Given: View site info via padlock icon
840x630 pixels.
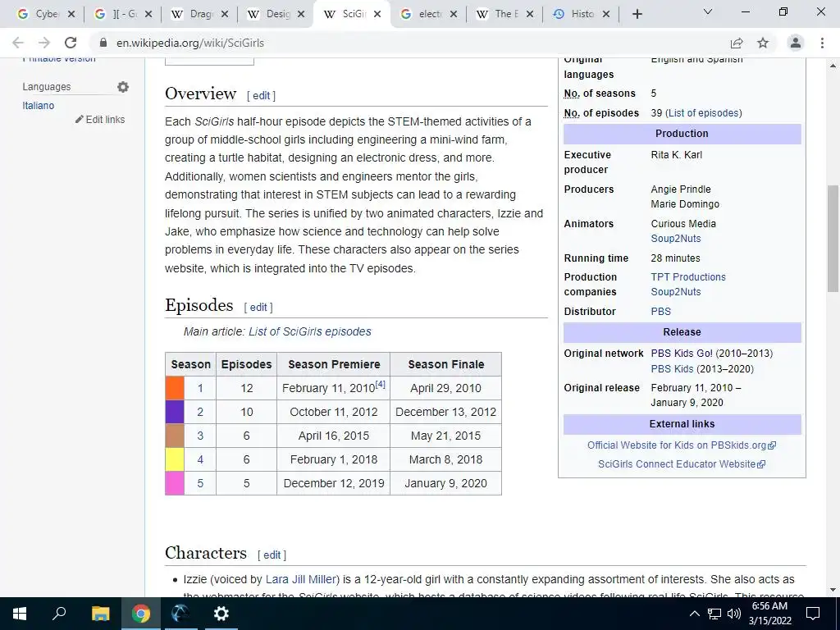Looking at the screenshot, I should (103, 43).
